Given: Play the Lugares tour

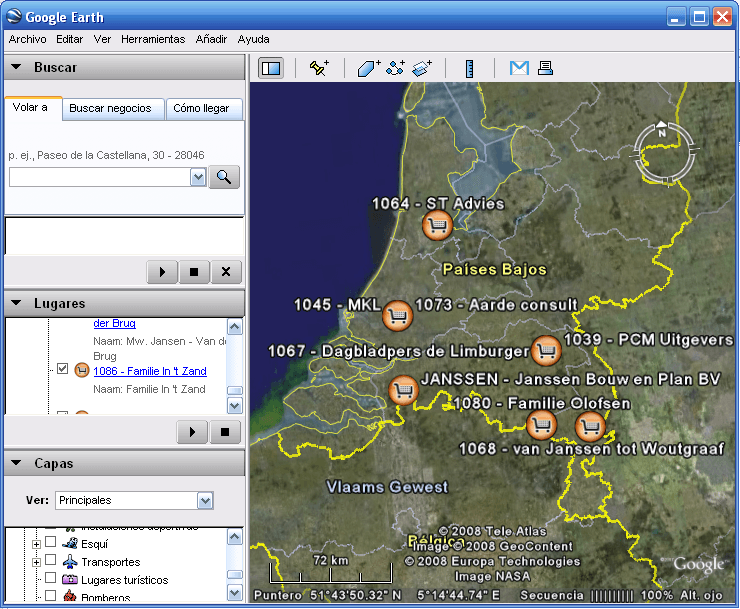Looking at the screenshot, I should [192, 431].
